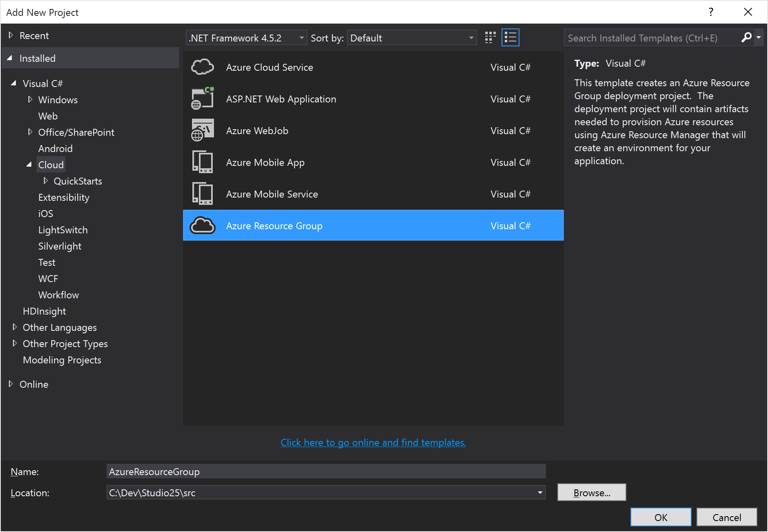Expand the Other Project Types arrow

point(15,343)
